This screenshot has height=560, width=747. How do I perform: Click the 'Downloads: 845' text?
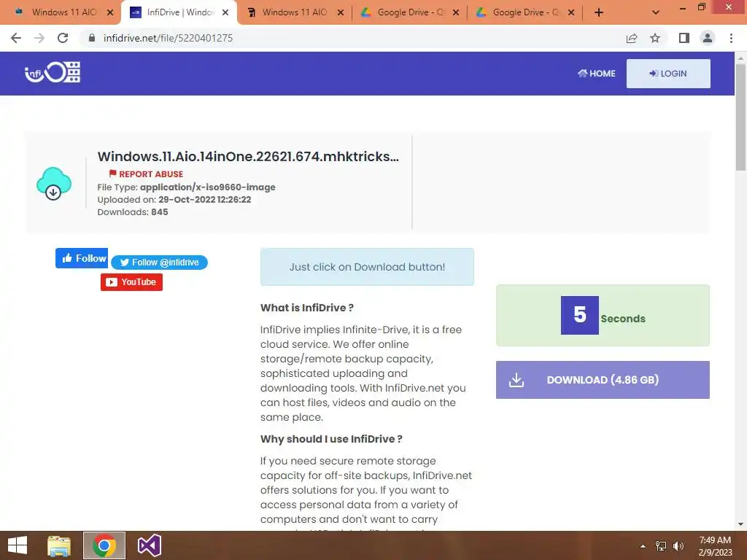click(133, 212)
